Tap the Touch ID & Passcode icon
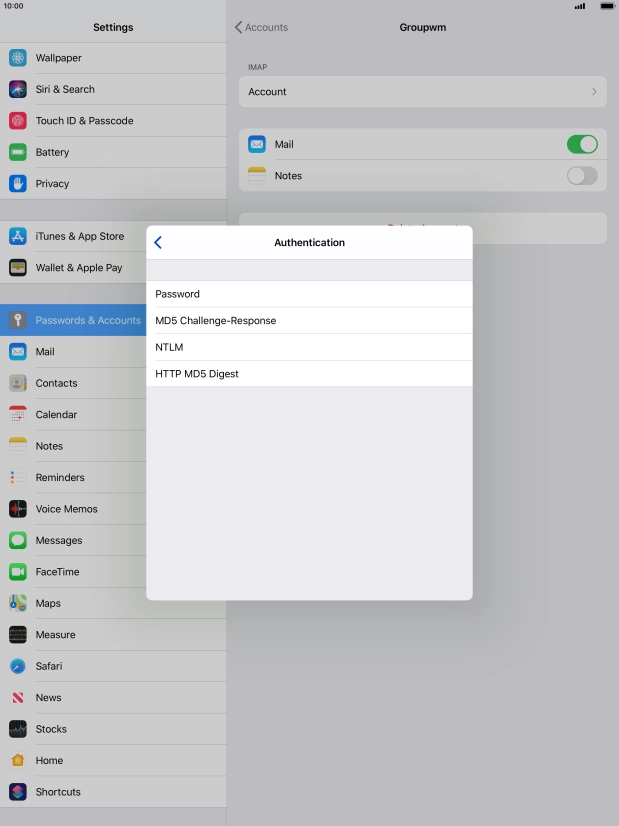The height and width of the screenshot is (826, 619). (18, 121)
